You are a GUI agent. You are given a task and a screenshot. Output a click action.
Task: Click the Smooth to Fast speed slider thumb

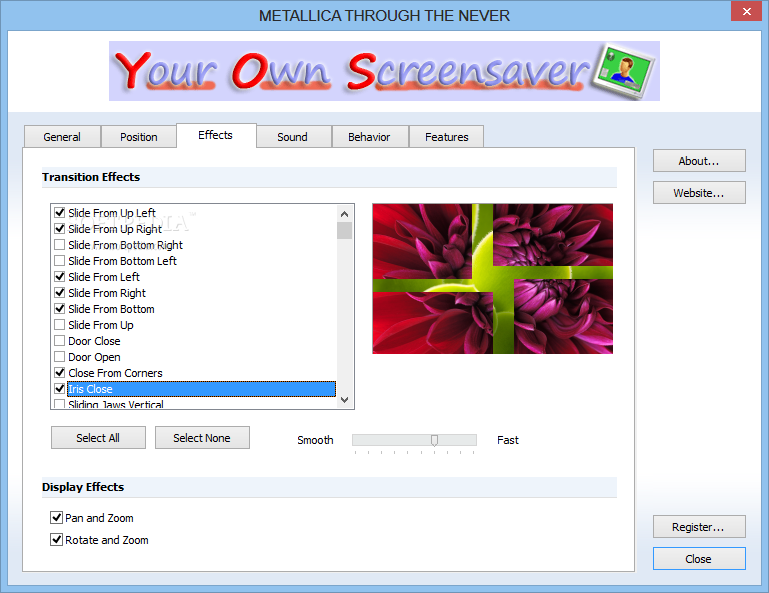(x=434, y=440)
